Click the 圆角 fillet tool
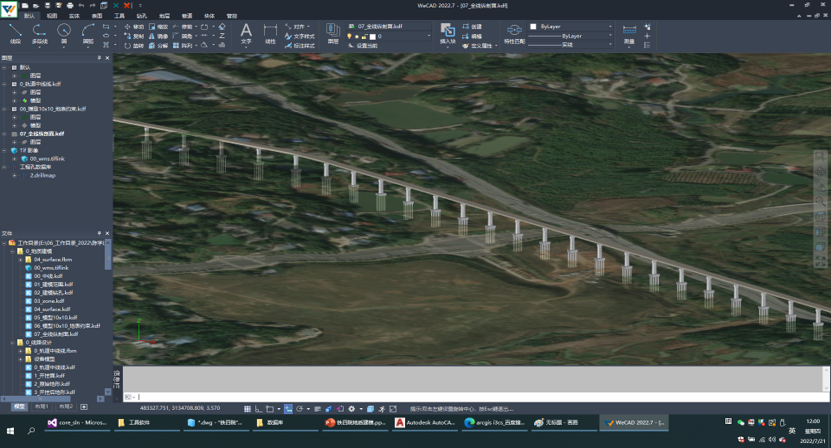 [183, 36]
